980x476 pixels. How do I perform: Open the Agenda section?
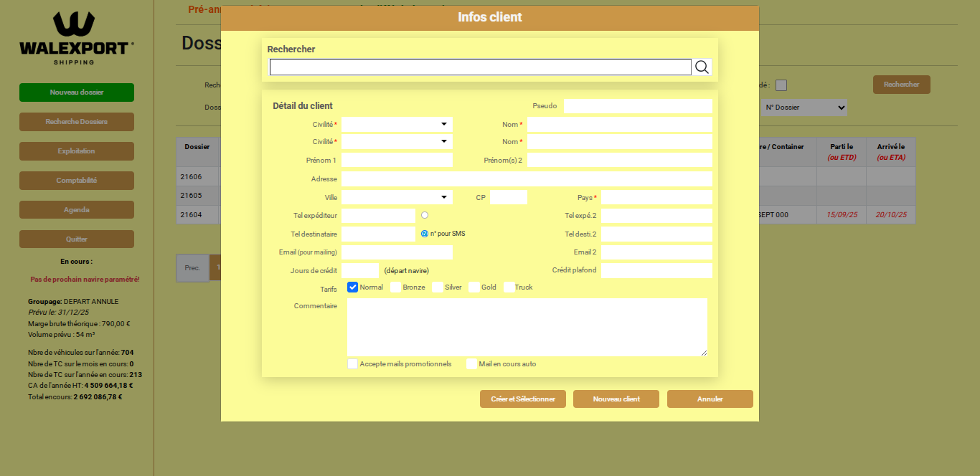click(76, 209)
